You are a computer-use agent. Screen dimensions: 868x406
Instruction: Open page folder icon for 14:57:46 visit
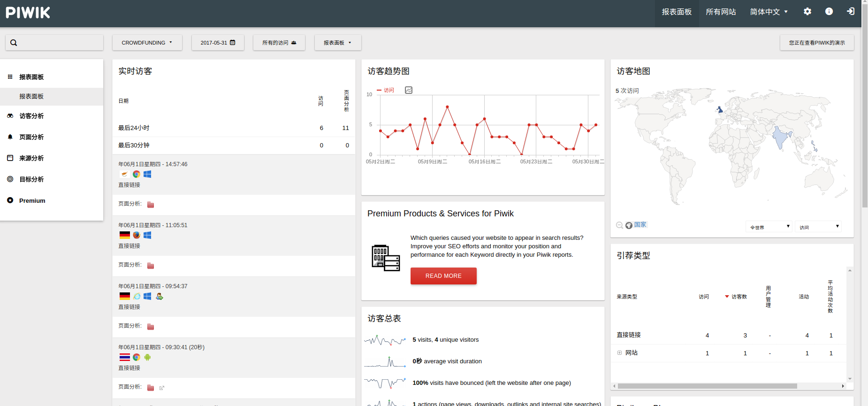click(x=151, y=205)
